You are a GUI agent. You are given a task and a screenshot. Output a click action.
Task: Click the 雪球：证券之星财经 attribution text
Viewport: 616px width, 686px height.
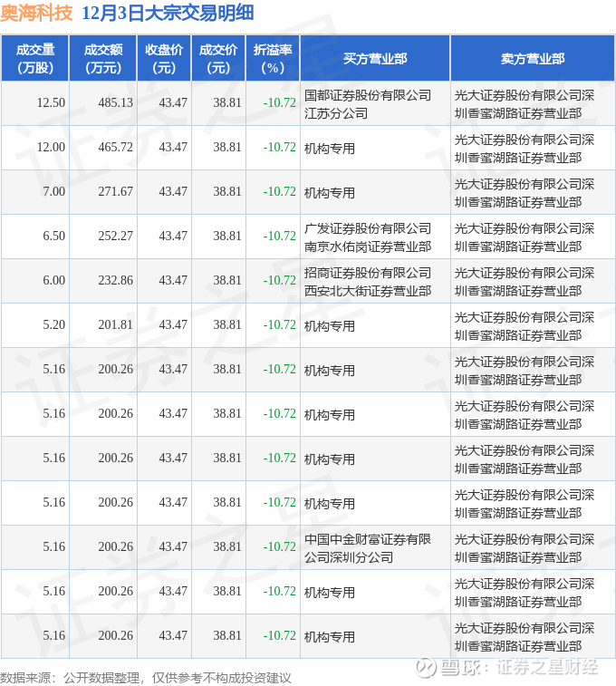518,668
